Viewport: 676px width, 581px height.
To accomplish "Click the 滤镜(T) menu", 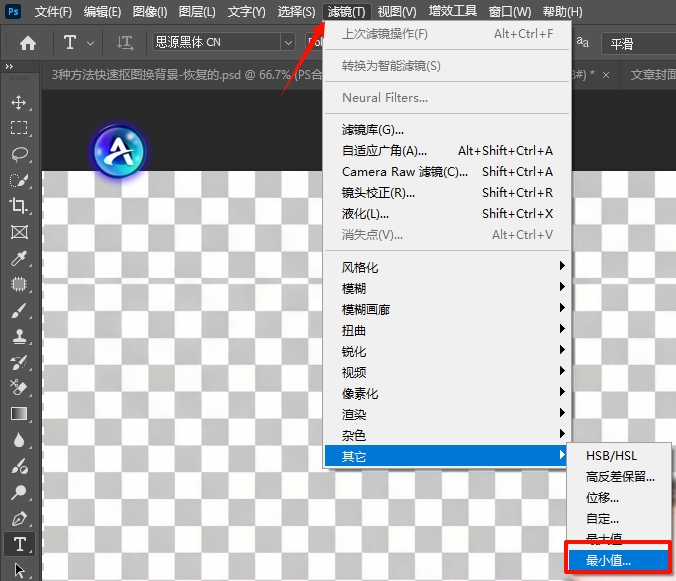I will tap(346, 12).
